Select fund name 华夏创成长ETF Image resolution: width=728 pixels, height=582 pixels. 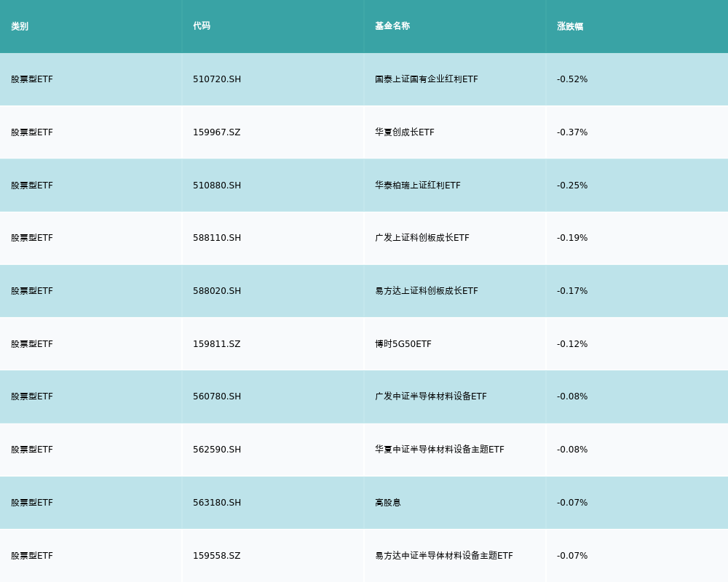tap(404, 132)
